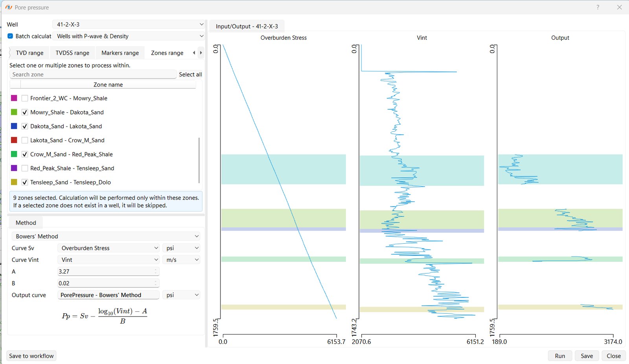Enable the Frontier_2_WC - Mowry_Shale zone checkbox
629x364 pixels.
[x=25, y=98]
